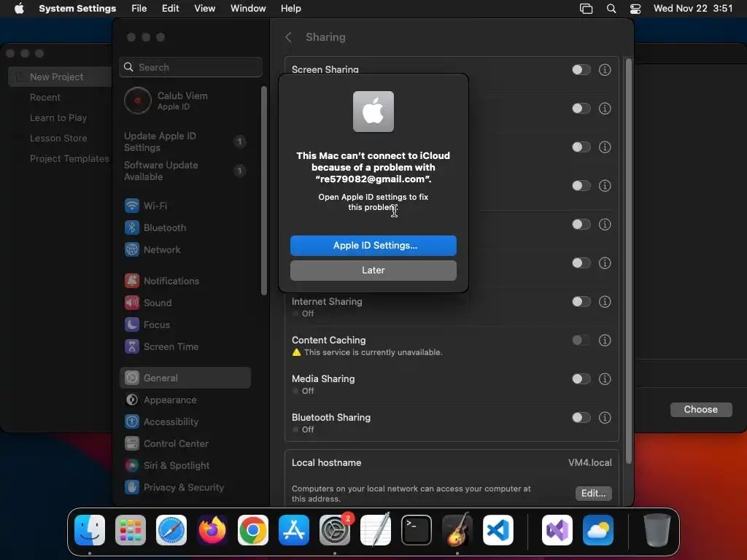Click Apple ID Settings… button in dialog
This screenshot has height=560, width=747.
(x=373, y=246)
